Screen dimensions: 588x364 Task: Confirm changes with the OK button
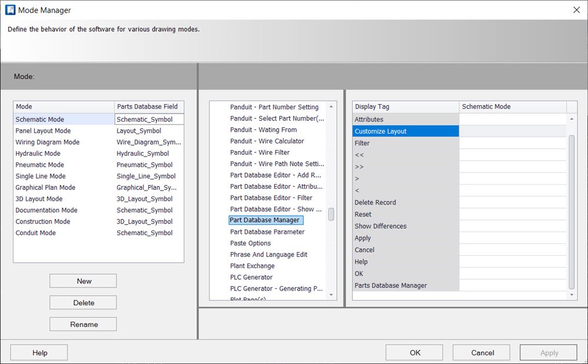pos(414,352)
